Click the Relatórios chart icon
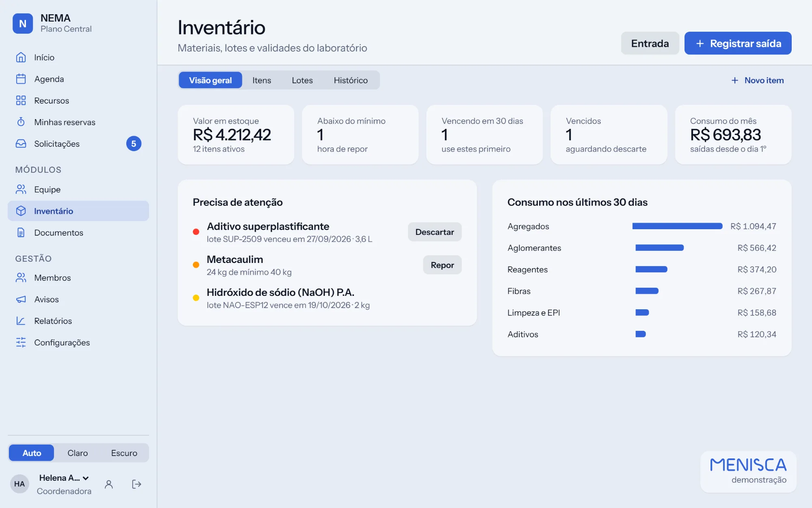 tap(21, 321)
